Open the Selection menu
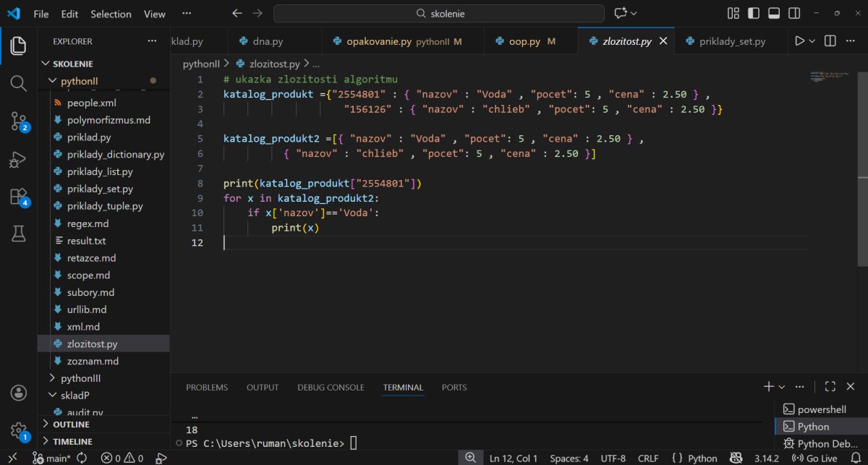The height and width of the screenshot is (465, 868). 111,14
